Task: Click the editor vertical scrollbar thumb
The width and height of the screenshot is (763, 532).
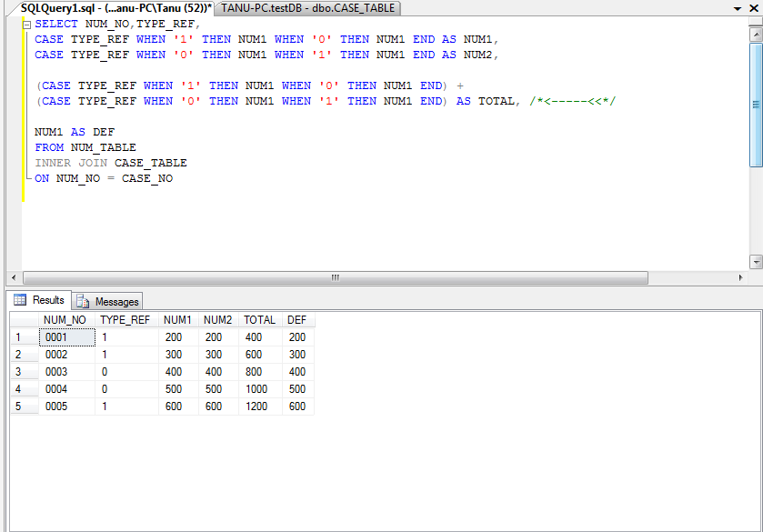Action: [x=756, y=105]
